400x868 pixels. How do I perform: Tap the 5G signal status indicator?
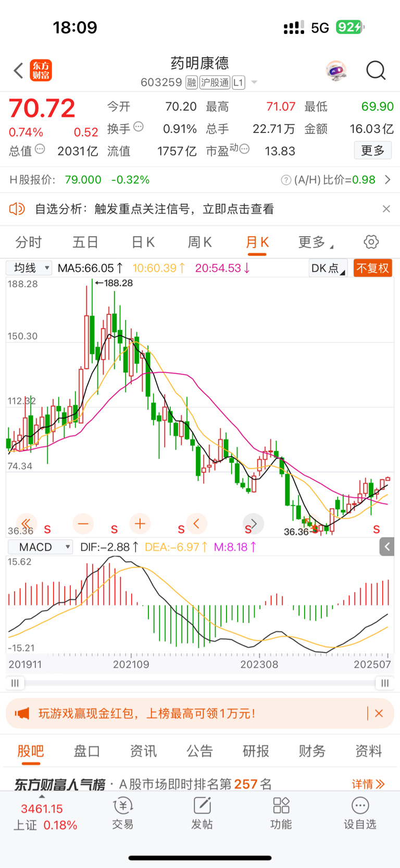click(x=320, y=28)
